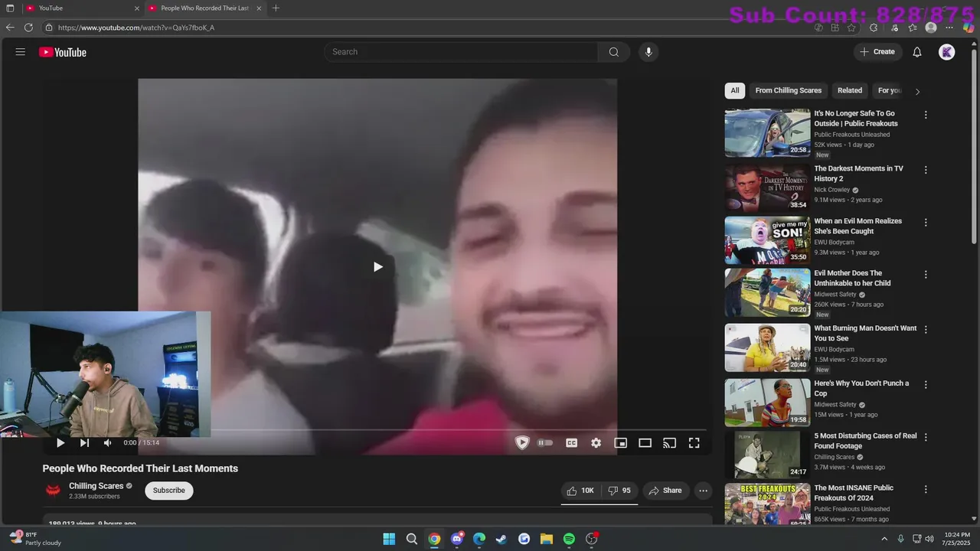Click the large center play button
This screenshot has width=980, height=551.
(377, 267)
